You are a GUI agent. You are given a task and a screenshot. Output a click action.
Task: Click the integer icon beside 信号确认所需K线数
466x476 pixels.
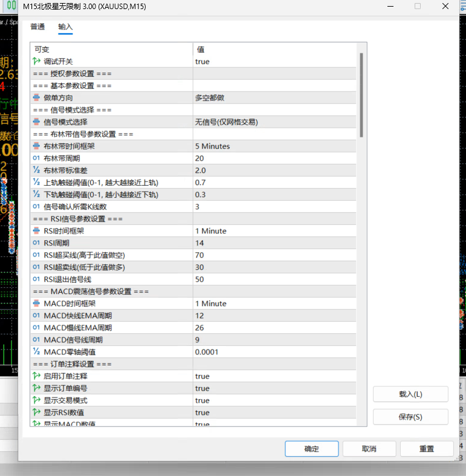click(x=36, y=206)
